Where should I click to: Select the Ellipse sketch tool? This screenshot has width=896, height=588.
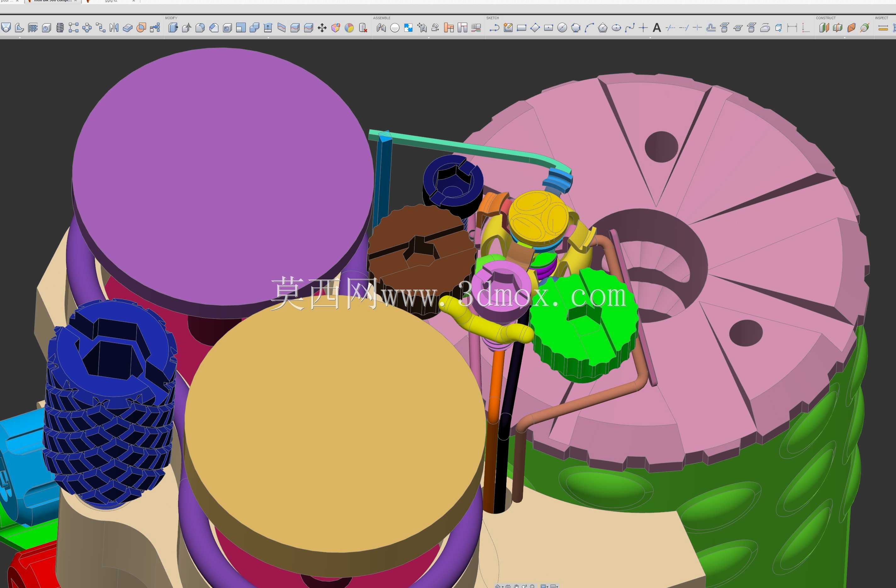click(616, 27)
